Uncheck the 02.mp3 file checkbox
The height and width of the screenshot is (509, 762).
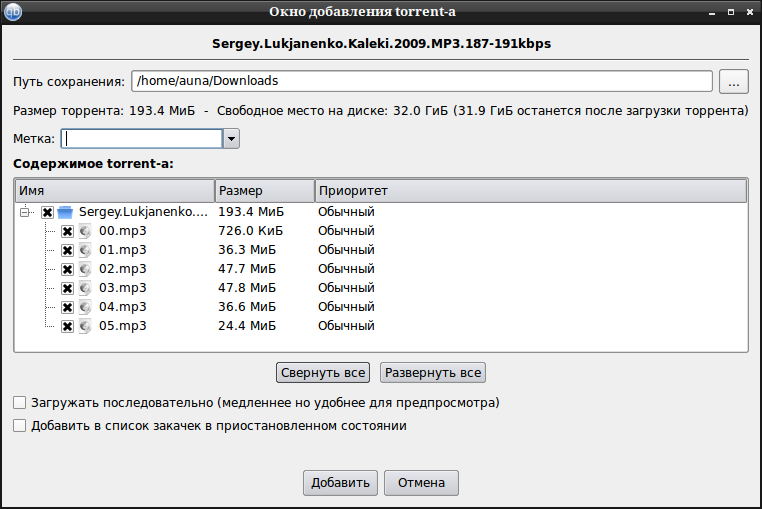(x=67, y=269)
